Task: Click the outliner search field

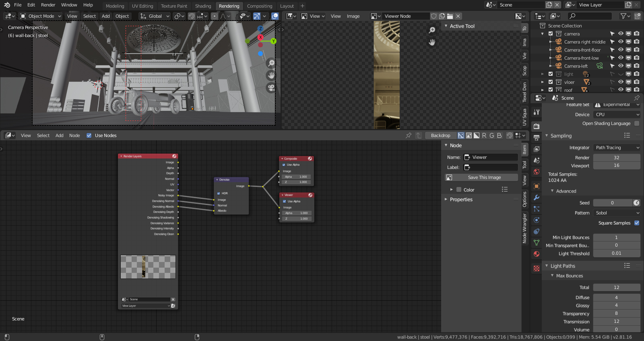Action: (x=590, y=16)
